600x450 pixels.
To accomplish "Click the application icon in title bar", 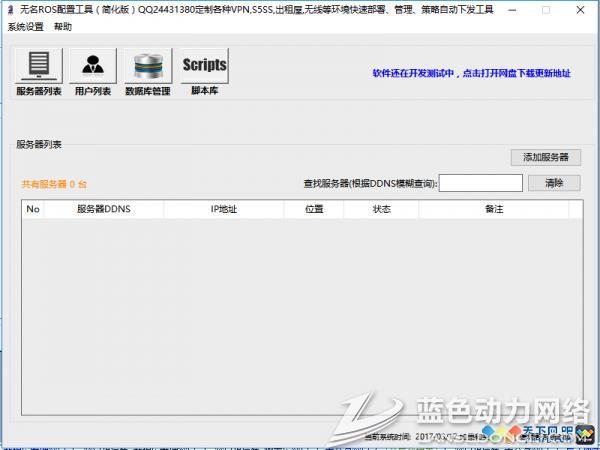I will [x=10, y=9].
